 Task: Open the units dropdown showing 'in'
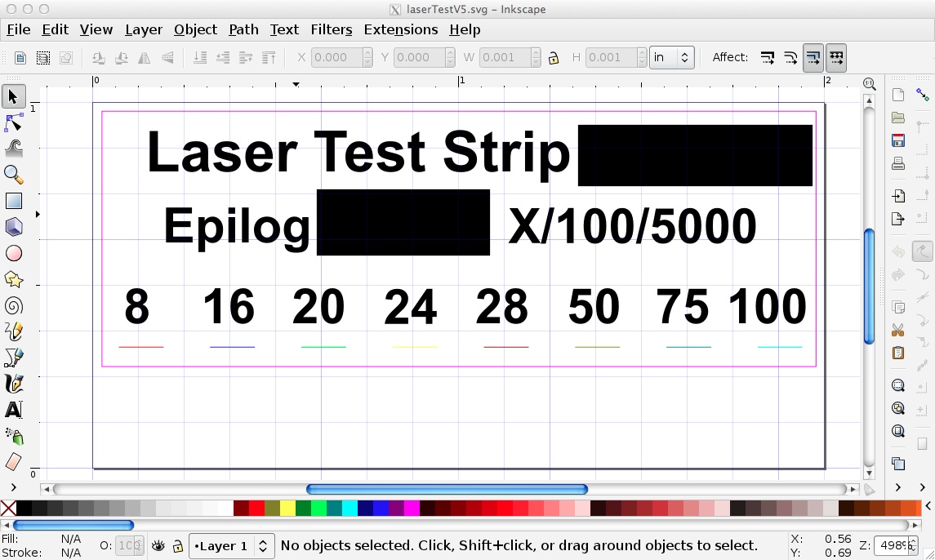click(x=671, y=57)
